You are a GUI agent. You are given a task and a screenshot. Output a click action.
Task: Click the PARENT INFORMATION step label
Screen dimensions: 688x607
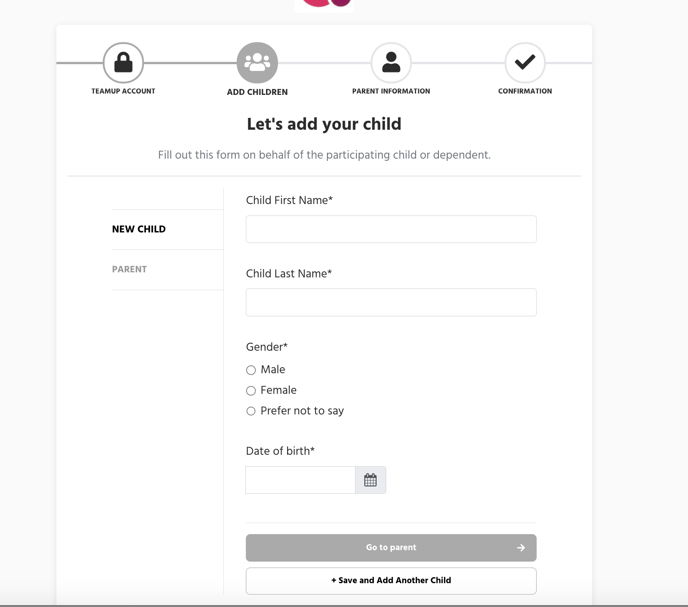pos(391,91)
